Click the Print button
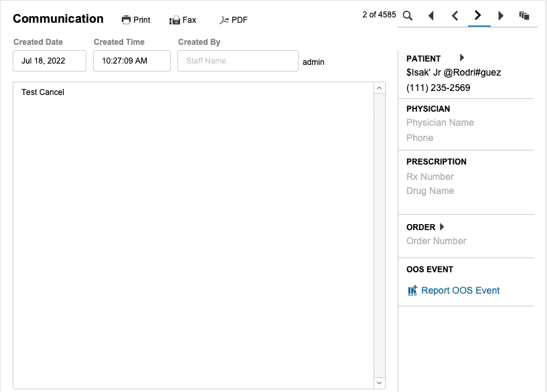Image resolution: width=547 pixels, height=392 pixels. tap(136, 20)
